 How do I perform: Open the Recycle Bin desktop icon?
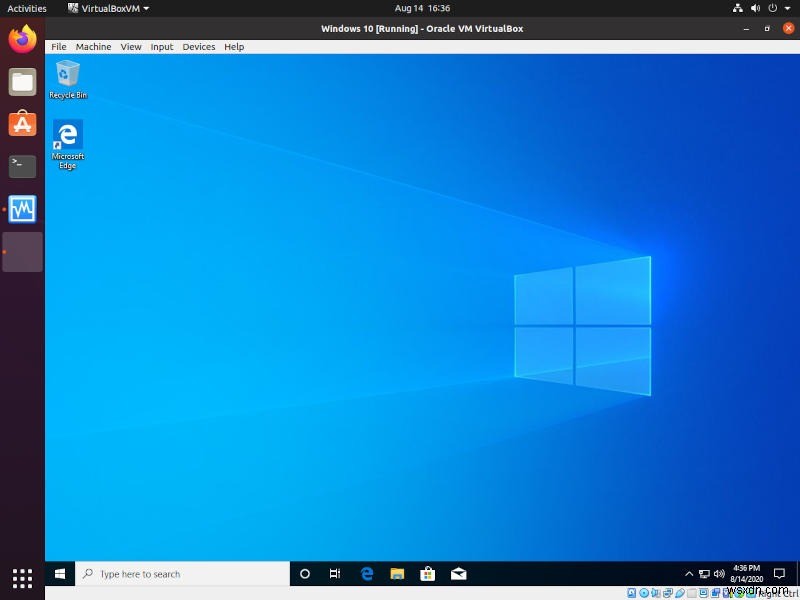pos(66,75)
